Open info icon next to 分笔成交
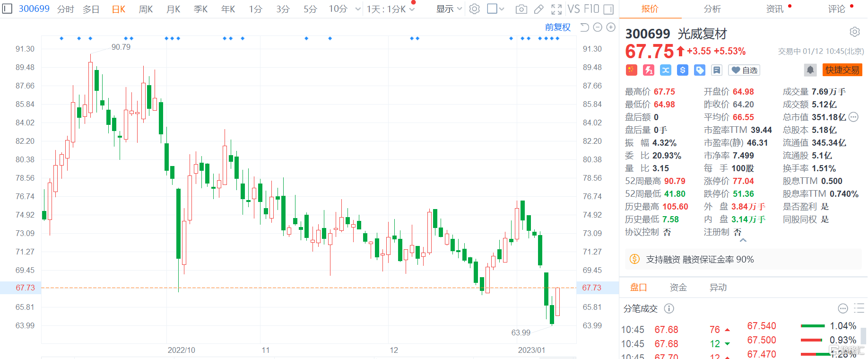This screenshot has height=359, width=868. [x=669, y=308]
